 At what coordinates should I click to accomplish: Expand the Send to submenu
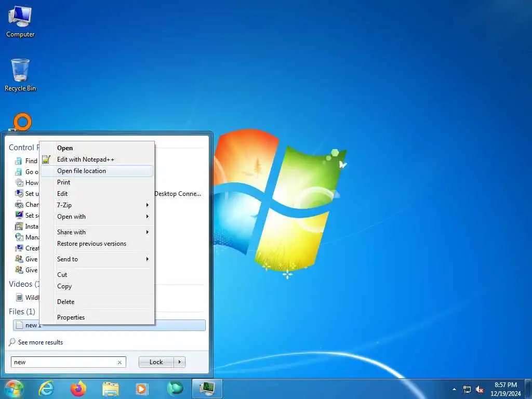click(x=97, y=259)
